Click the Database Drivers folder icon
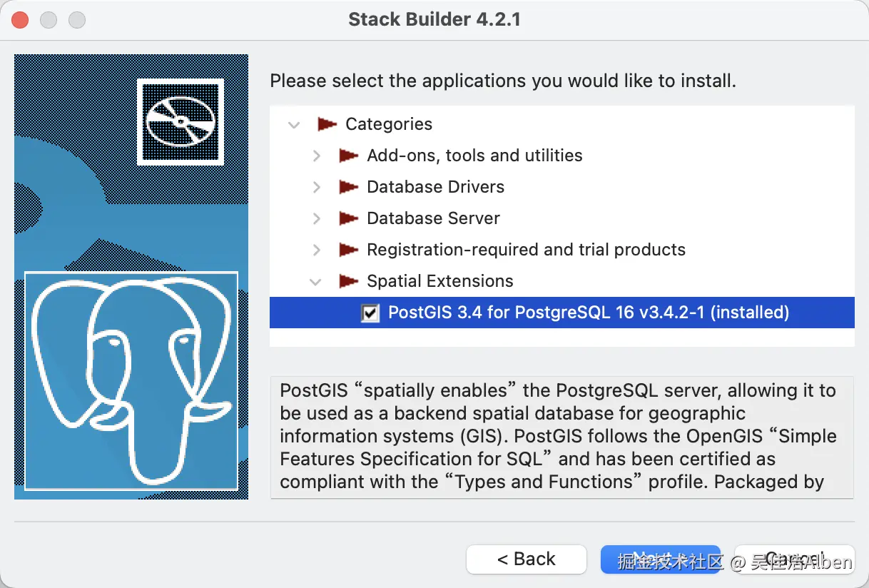The height and width of the screenshot is (588, 869). pos(348,187)
